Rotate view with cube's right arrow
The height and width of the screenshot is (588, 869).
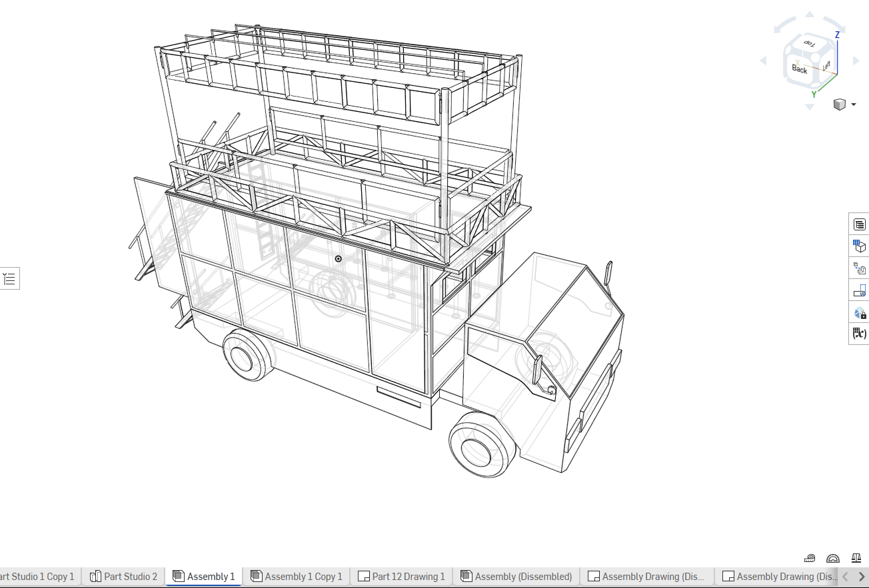856,61
